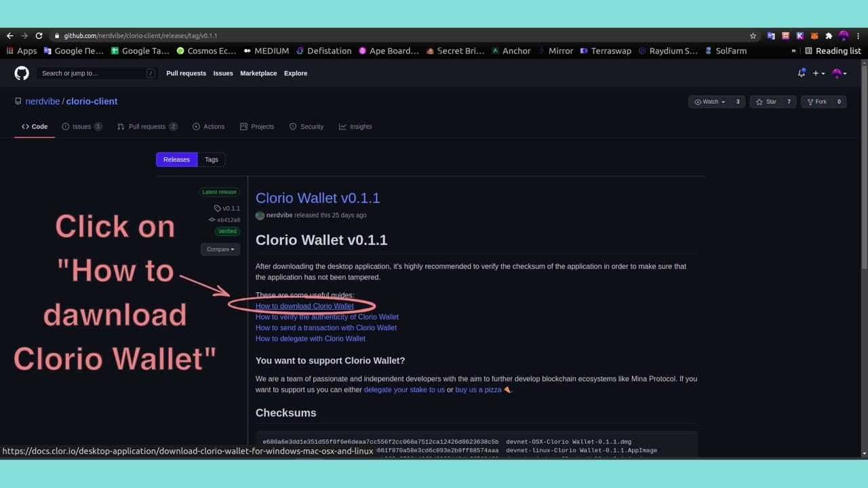Switch to the Insights tab
The width and height of the screenshot is (868, 488).
[x=355, y=127]
